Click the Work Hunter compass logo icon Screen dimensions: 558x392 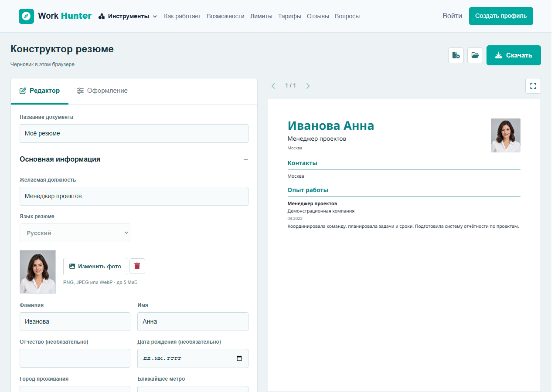(x=26, y=16)
